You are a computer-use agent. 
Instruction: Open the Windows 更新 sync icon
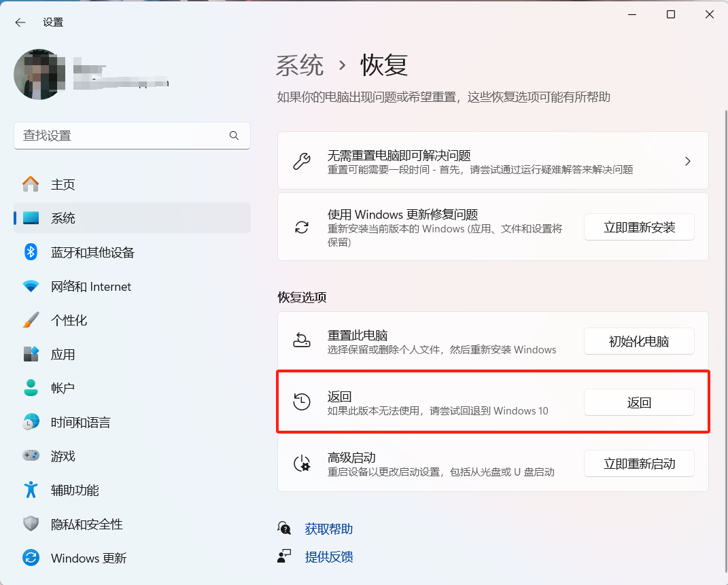click(x=31, y=558)
